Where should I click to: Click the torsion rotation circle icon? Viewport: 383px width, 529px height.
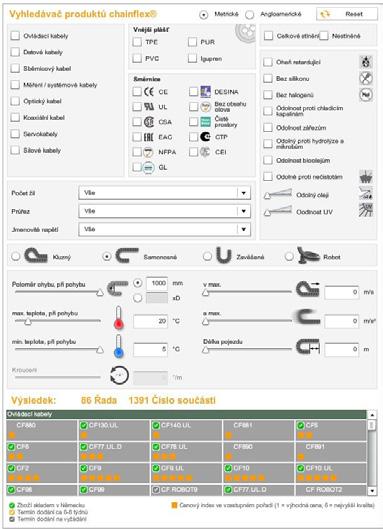pos(119,375)
